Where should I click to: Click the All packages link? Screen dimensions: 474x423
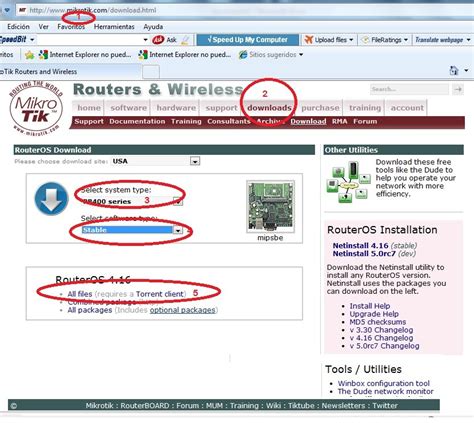tap(90, 310)
